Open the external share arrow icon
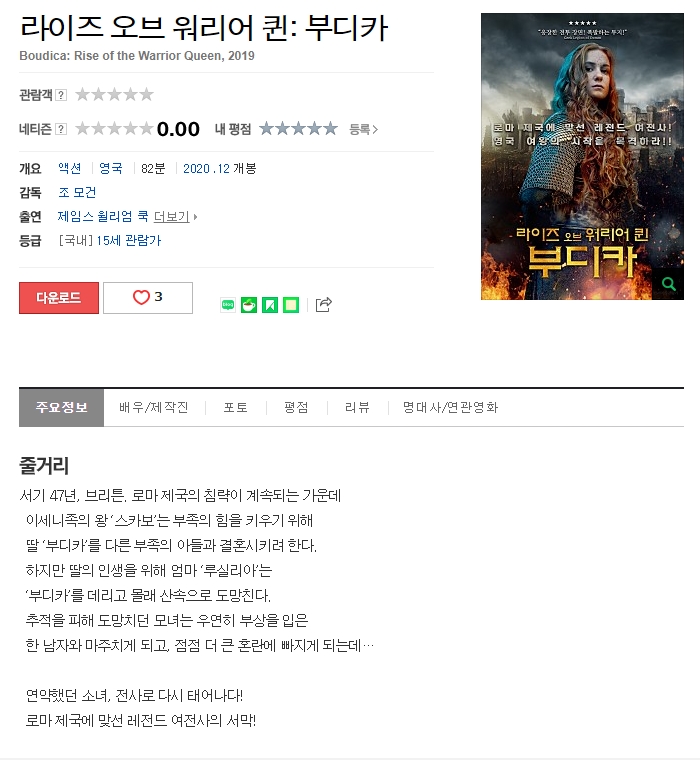700x760 pixels. pos(323,304)
